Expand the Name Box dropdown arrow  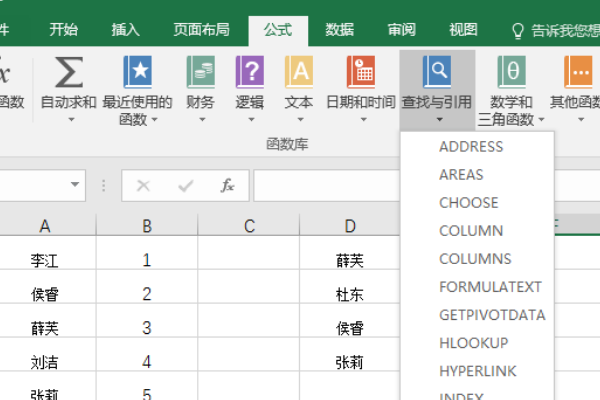coord(76,185)
